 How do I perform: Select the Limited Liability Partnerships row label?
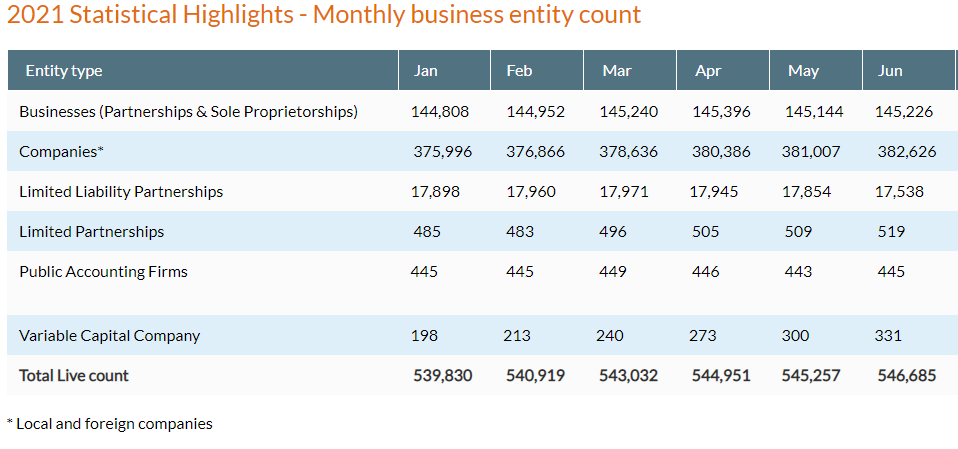pos(121,191)
